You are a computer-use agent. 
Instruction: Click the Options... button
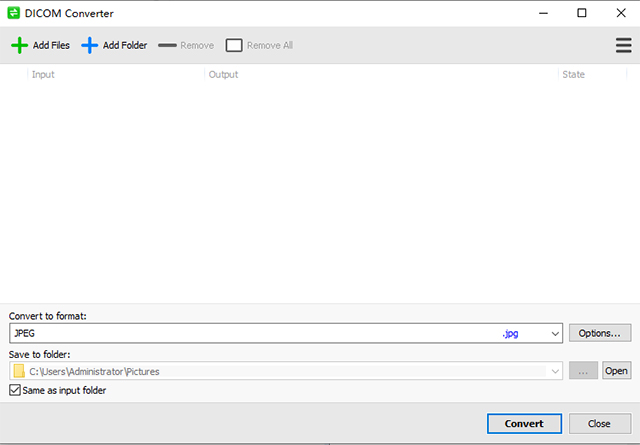pyautogui.click(x=600, y=333)
